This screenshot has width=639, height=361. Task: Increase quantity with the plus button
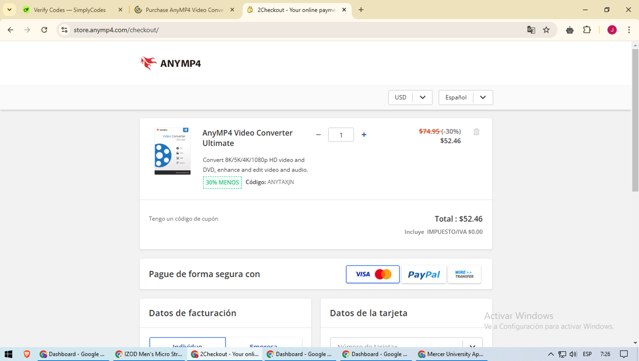click(x=364, y=134)
